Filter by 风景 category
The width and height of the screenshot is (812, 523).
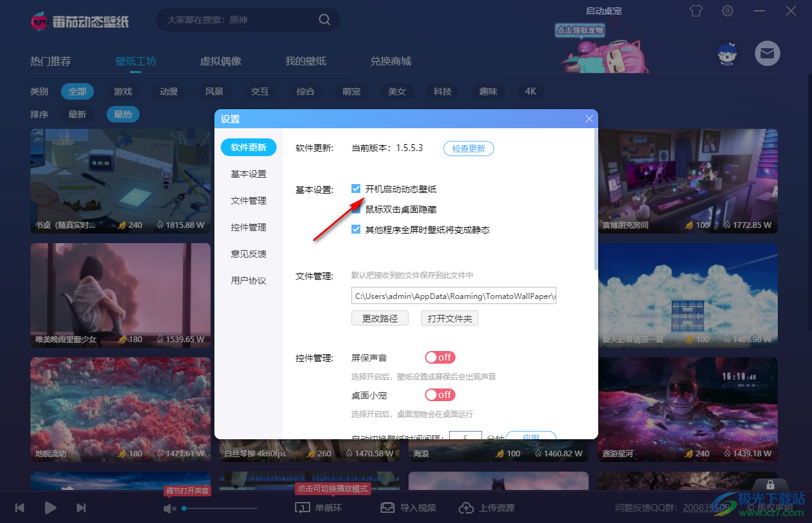click(214, 91)
